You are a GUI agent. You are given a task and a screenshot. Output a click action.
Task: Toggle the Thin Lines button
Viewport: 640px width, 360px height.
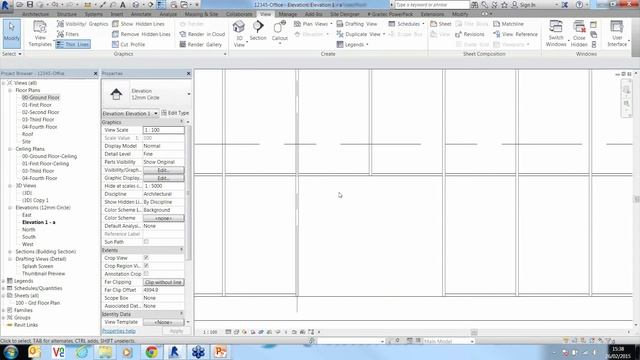(x=73, y=44)
